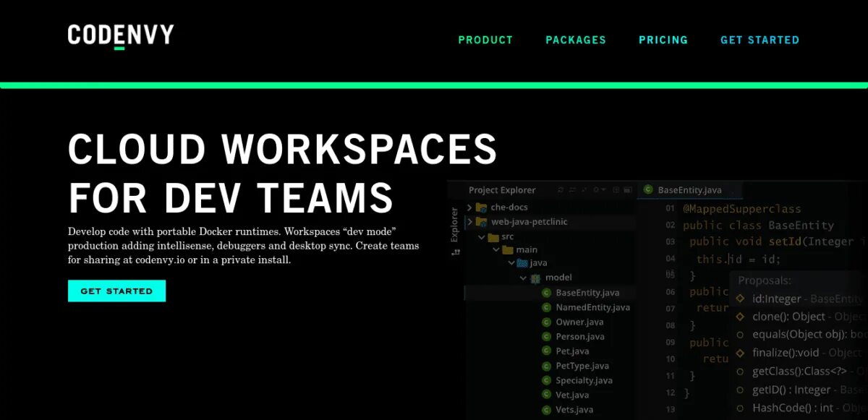Open the PRICING navigation item
This screenshot has height=420, width=868.
663,40
